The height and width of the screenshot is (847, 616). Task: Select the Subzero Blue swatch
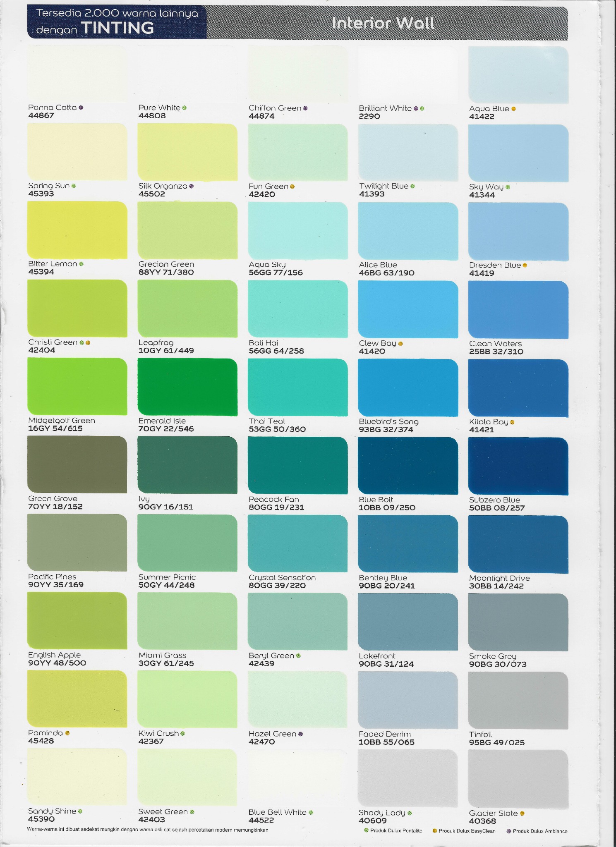coord(518,466)
